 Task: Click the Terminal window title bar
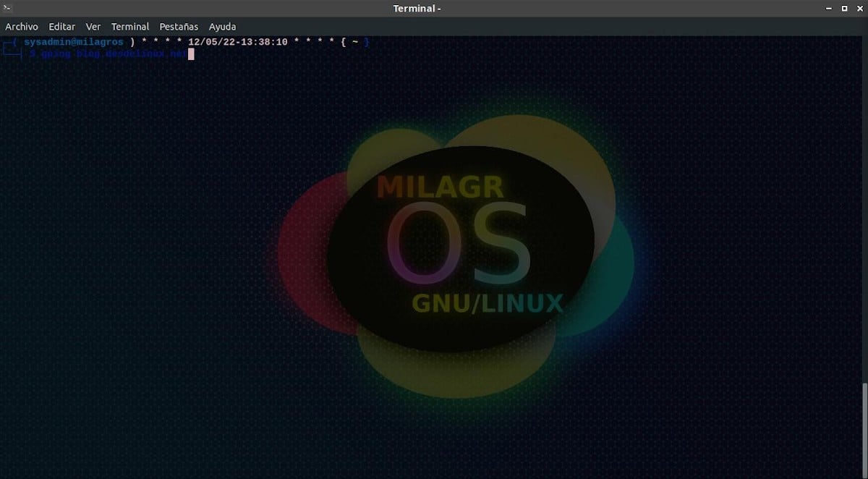[417, 8]
